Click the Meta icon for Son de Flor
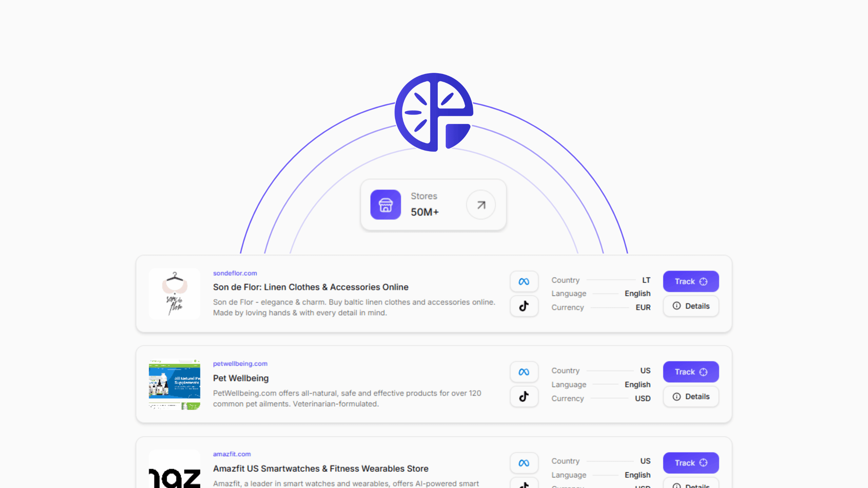Image resolution: width=868 pixels, height=488 pixels. pyautogui.click(x=524, y=281)
